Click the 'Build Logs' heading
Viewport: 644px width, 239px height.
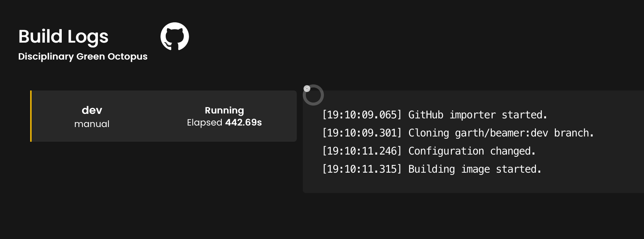(63, 36)
